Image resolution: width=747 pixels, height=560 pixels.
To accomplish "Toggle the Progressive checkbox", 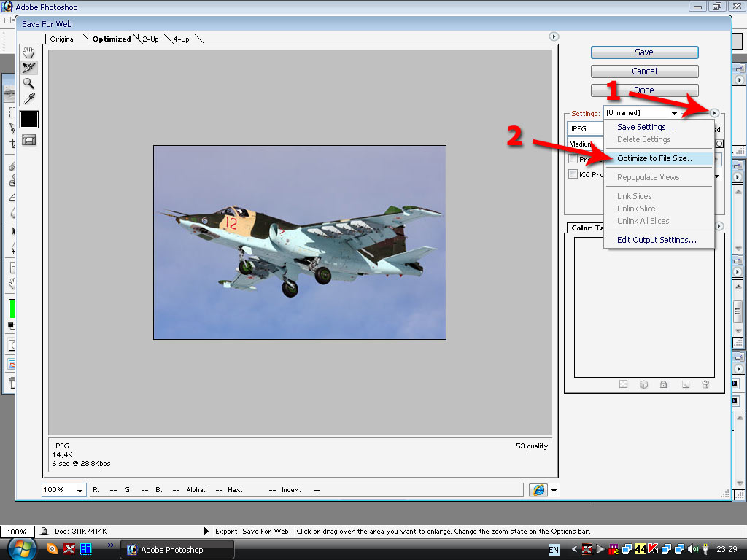I will point(573,159).
